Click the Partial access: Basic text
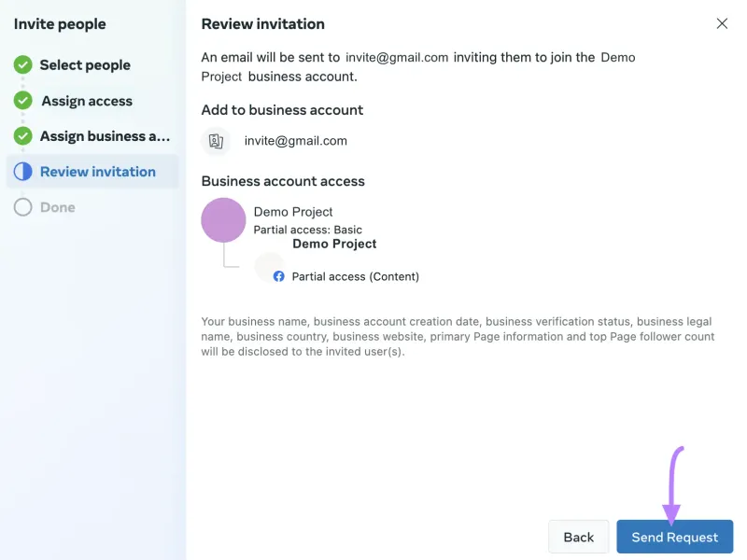747x560 pixels. pyautogui.click(x=308, y=229)
